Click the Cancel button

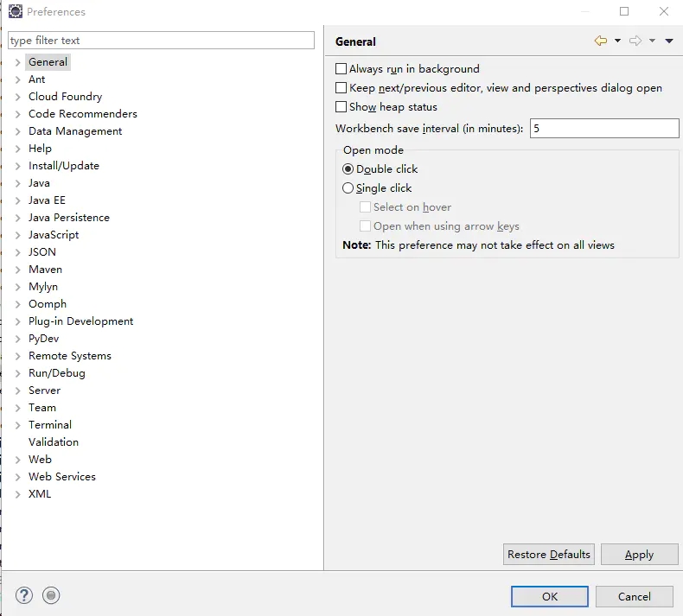pyautogui.click(x=635, y=596)
